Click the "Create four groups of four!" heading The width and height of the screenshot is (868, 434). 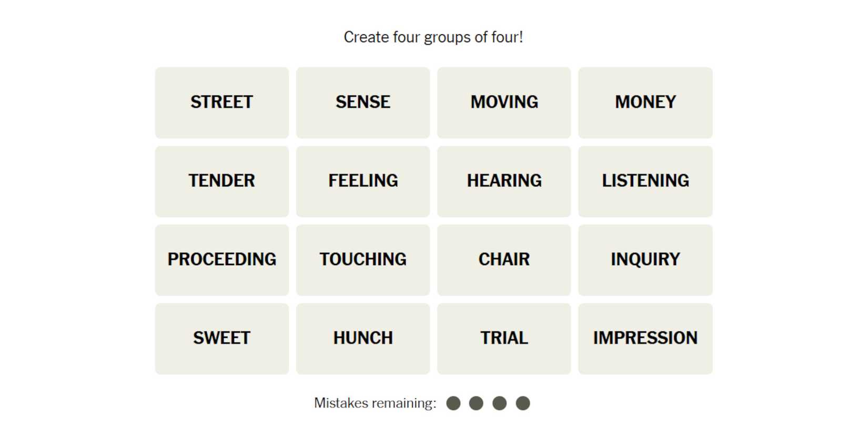pyautogui.click(x=433, y=37)
